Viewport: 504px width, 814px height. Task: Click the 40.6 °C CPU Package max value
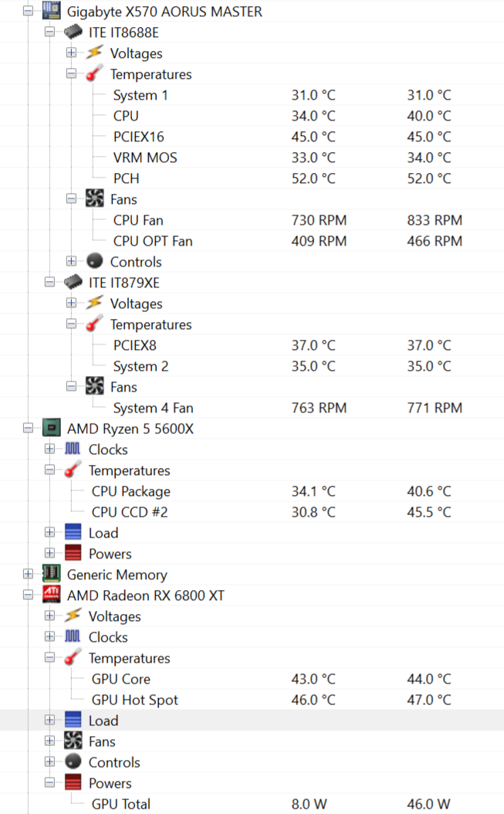tap(428, 491)
